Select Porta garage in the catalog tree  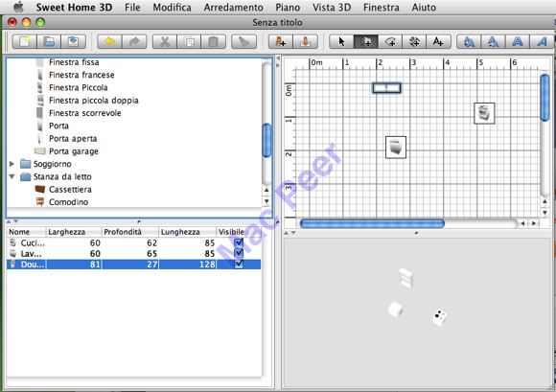[74, 151]
